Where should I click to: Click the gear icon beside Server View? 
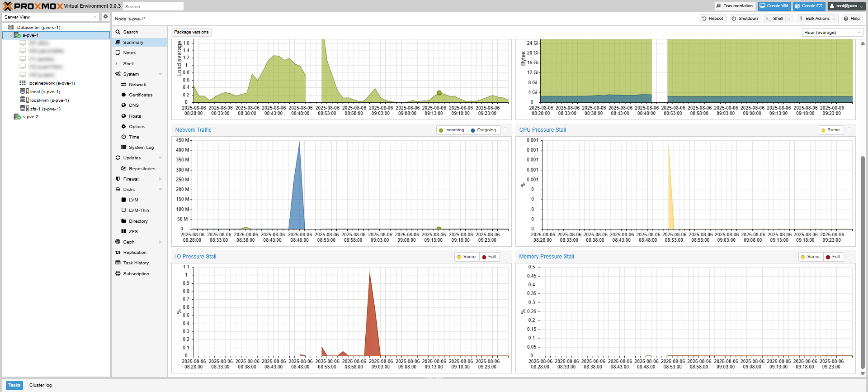click(105, 17)
